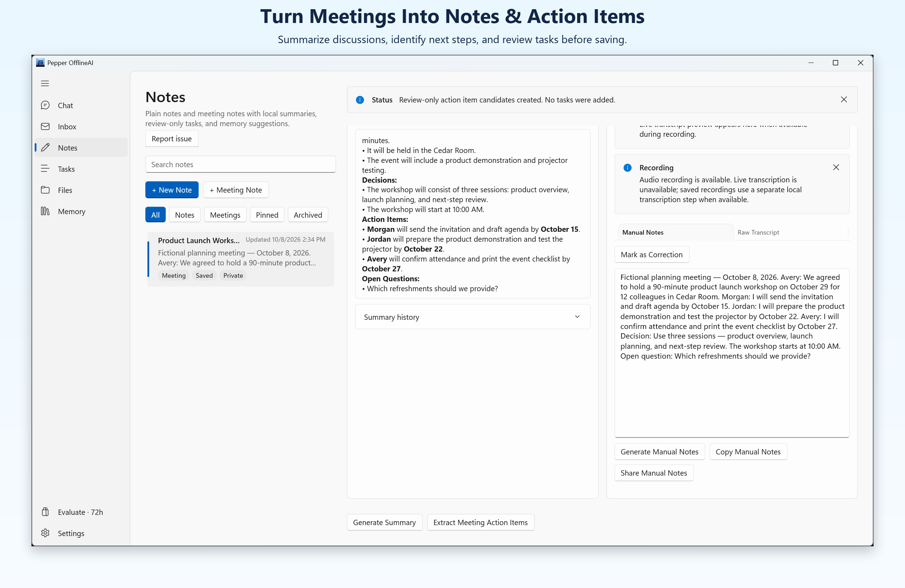Click Mark as Correction
Image resolution: width=905 pixels, height=588 pixels.
[x=652, y=254]
